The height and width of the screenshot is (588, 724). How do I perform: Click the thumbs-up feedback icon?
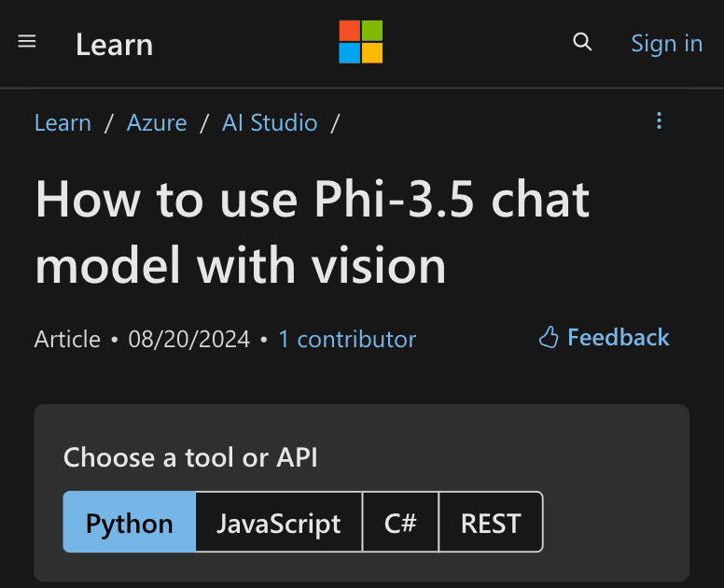click(x=549, y=337)
